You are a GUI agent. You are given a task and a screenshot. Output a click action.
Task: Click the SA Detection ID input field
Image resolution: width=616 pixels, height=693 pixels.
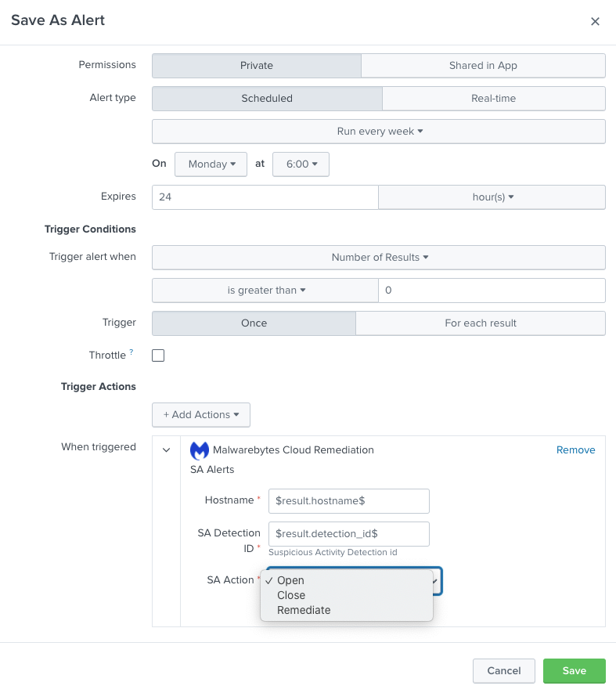[x=348, y=534]
